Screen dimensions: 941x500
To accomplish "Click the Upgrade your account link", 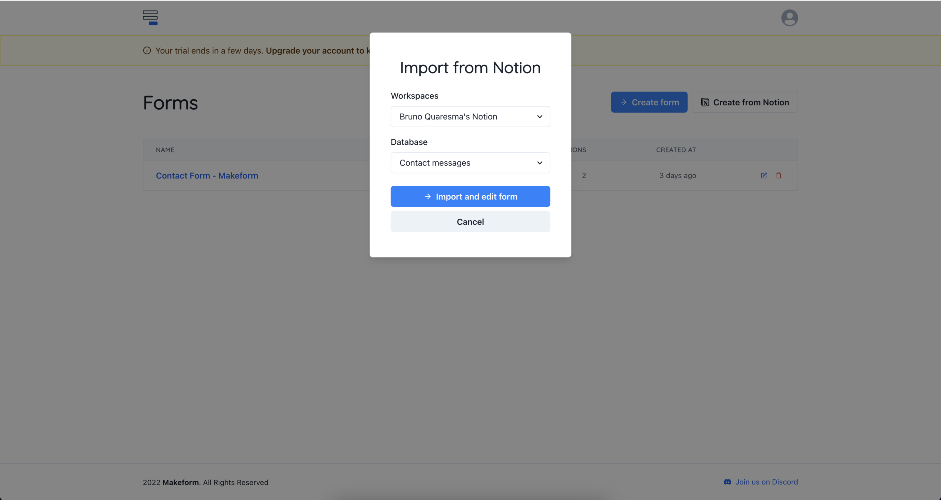I will [317, 51].
